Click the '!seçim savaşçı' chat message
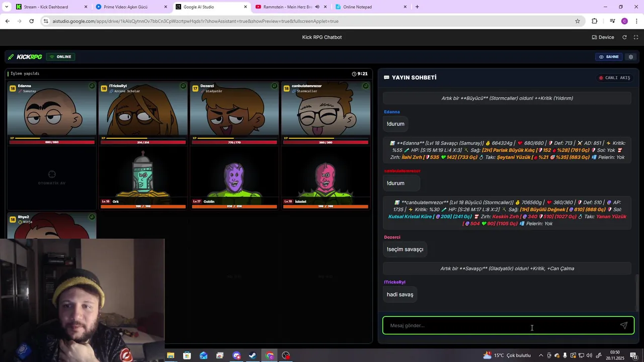 point(405,249)
